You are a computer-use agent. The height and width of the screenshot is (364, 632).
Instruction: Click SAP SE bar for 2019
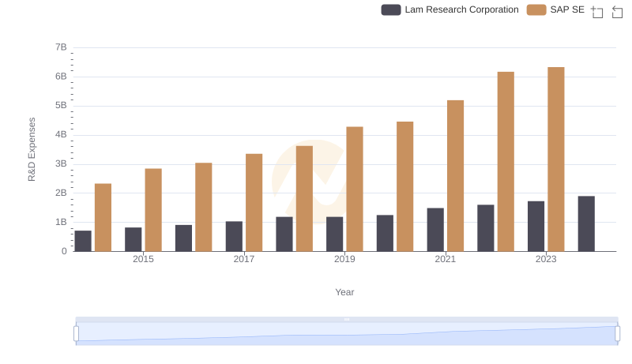[x=355, y=190]
